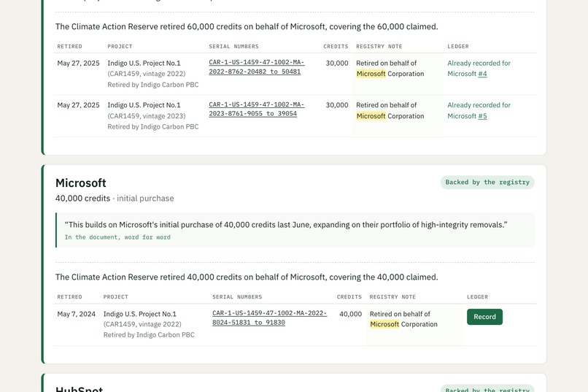Open serial number link ending 9055 to 39054

[257, 109]
